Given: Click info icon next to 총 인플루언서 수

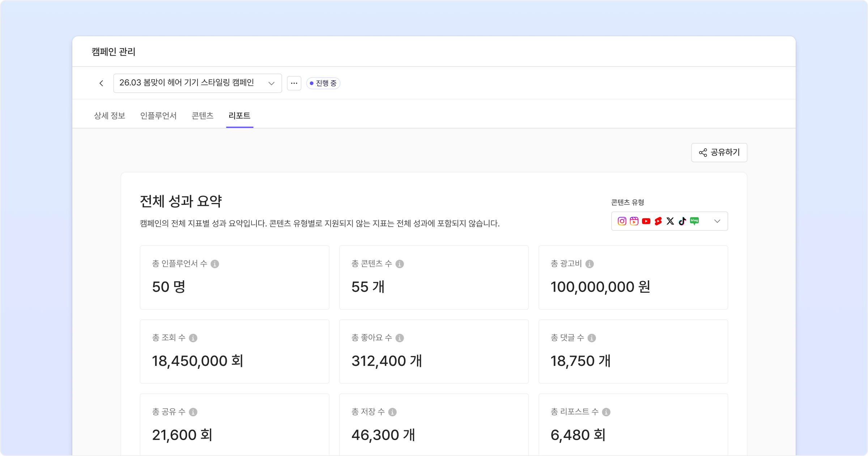Looking at the screenshot, I should (215, 264).
